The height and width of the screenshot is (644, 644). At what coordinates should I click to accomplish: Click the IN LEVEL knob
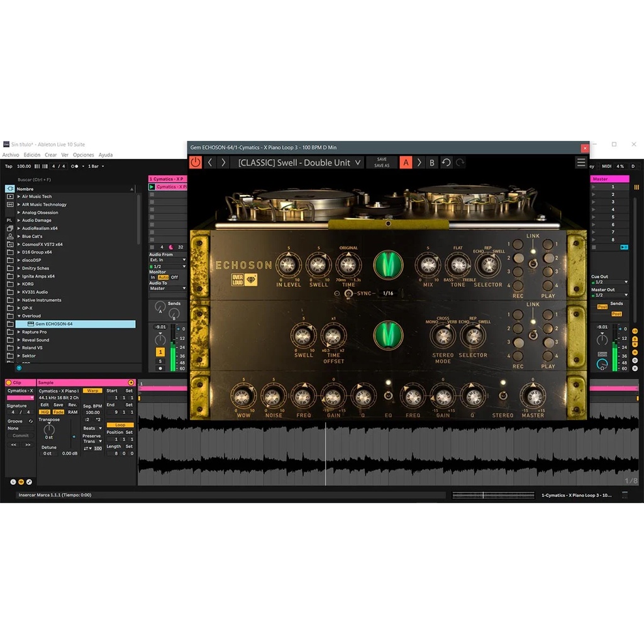pos(288,265)
